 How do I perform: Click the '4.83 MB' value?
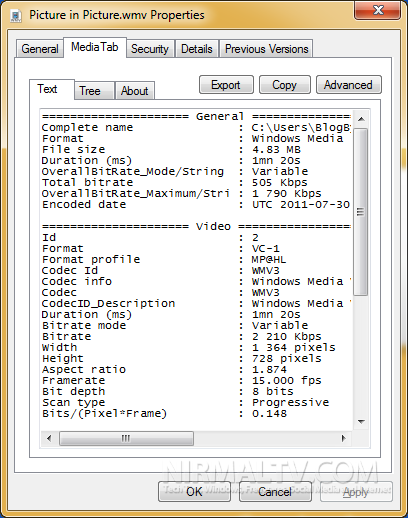(276, 150)
